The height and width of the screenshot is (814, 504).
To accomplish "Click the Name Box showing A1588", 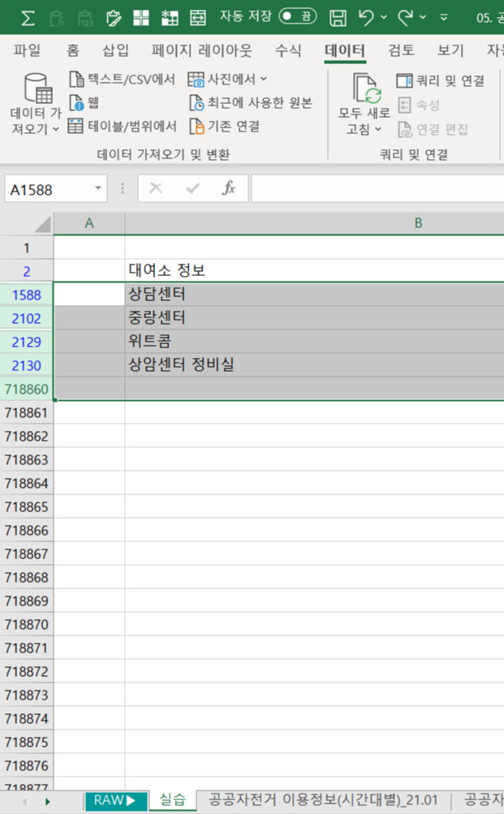I will 50,189.
